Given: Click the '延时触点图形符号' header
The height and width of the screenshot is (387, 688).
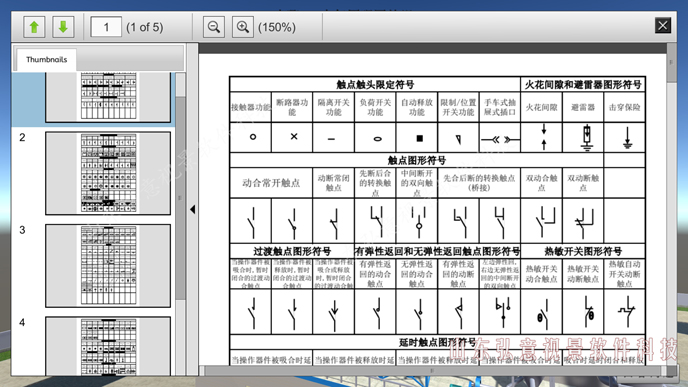Looking at the screenshot, I should [x=437, y=342].
